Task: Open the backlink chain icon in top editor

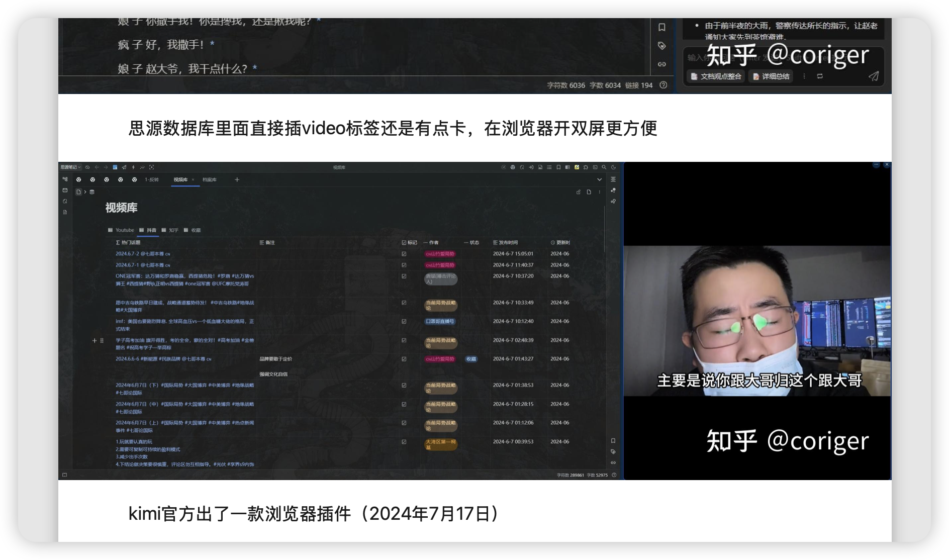Action: [661, 64]
